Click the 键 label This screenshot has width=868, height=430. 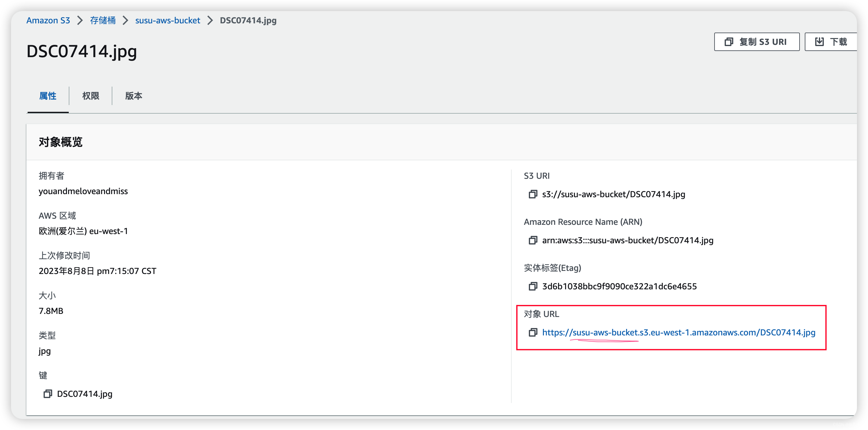pyautogui.click(x=43, y=375)
